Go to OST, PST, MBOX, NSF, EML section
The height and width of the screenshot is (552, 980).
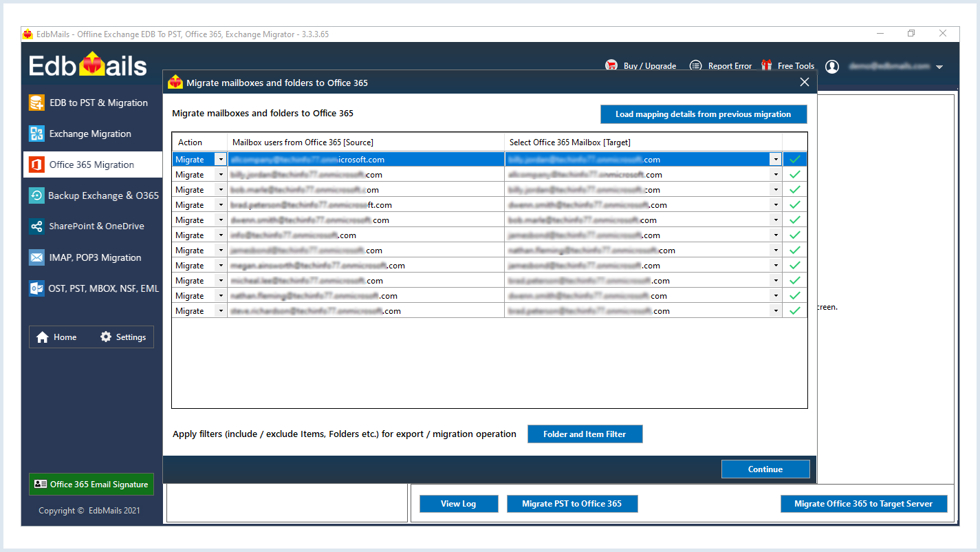click(x=93, y=288)
